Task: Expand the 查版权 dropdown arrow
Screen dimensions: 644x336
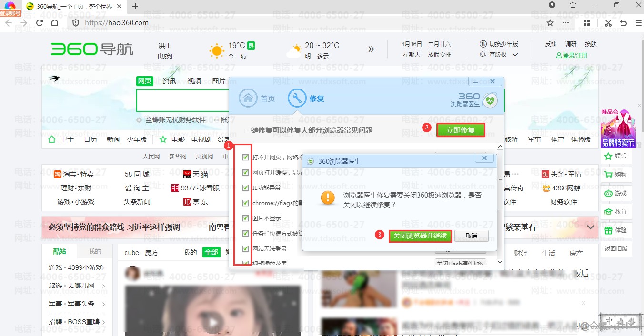Action: point(515,55)
